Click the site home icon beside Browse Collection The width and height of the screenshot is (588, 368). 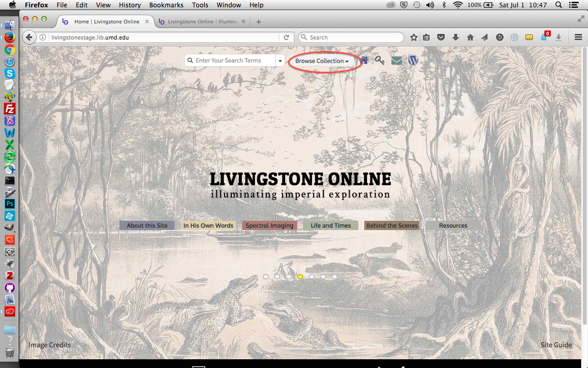364,60
